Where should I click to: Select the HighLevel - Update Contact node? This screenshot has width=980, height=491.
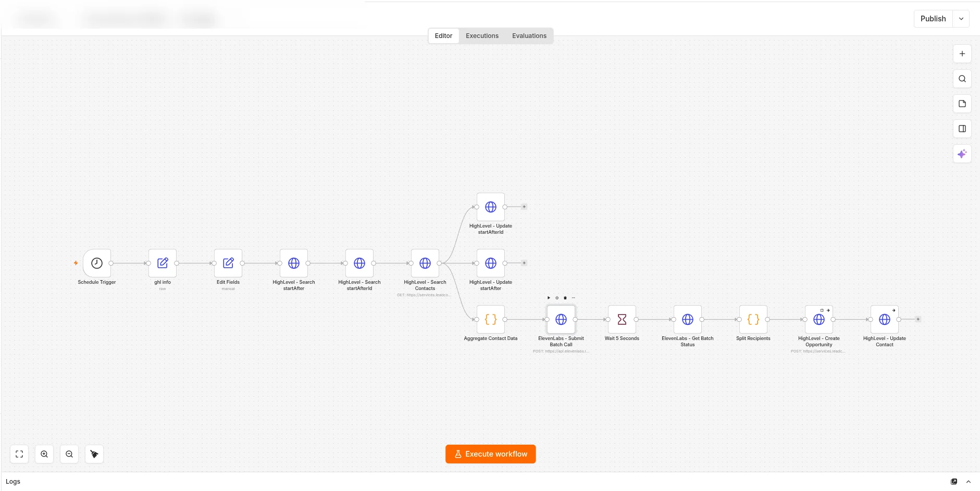click(x=885, y=319)
